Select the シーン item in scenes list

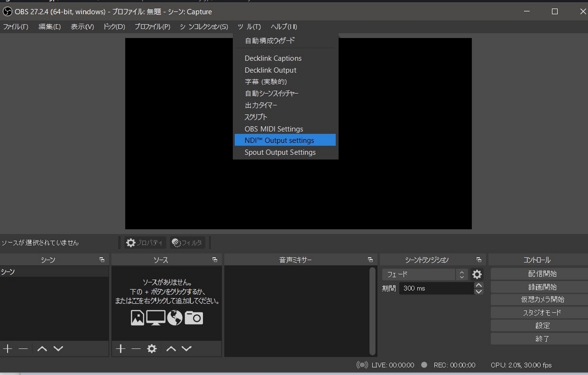tap(54, 272)
